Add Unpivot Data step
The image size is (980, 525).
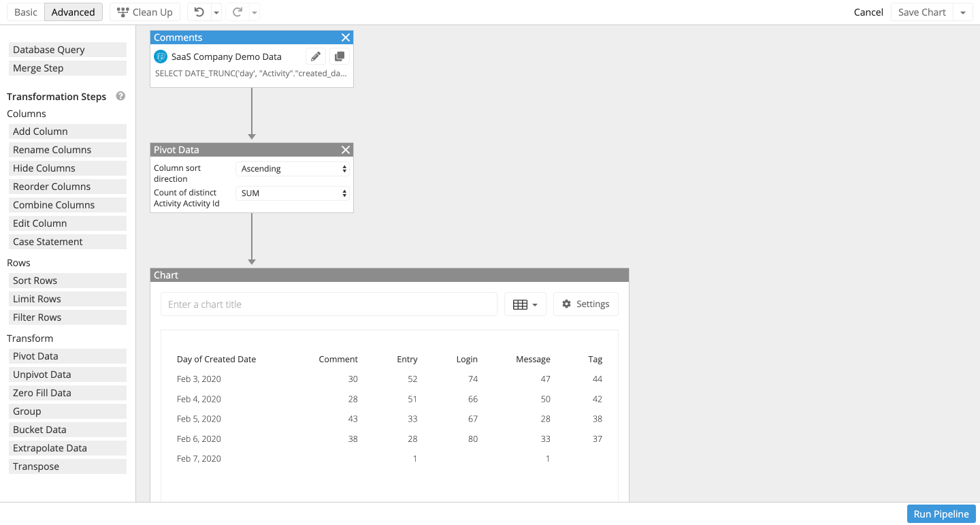[x=67, y=375]
